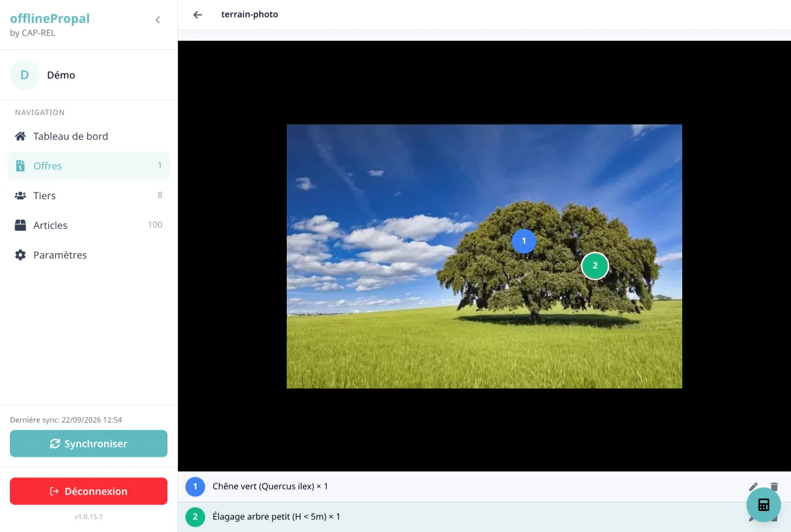This screenshot has width=791, height=532.
Task: Go back using the arrow icon
Action: tap(197, 15)
